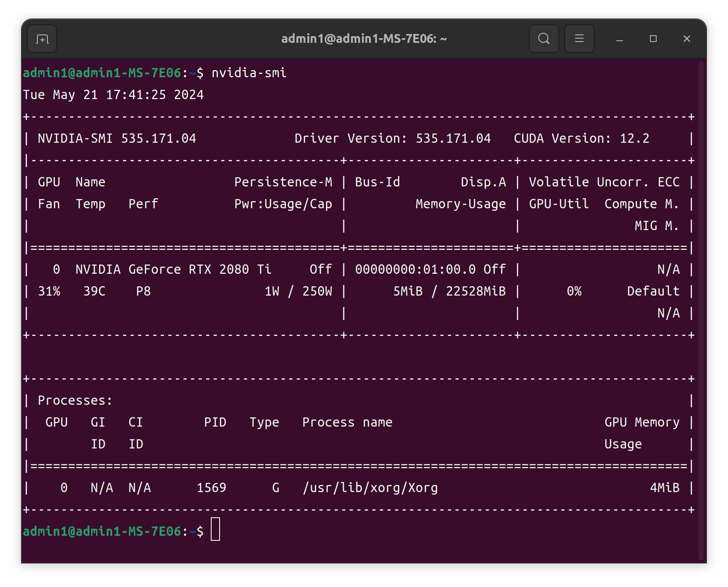
Task: Click the Default compute mode value
Action: (653, 291)
